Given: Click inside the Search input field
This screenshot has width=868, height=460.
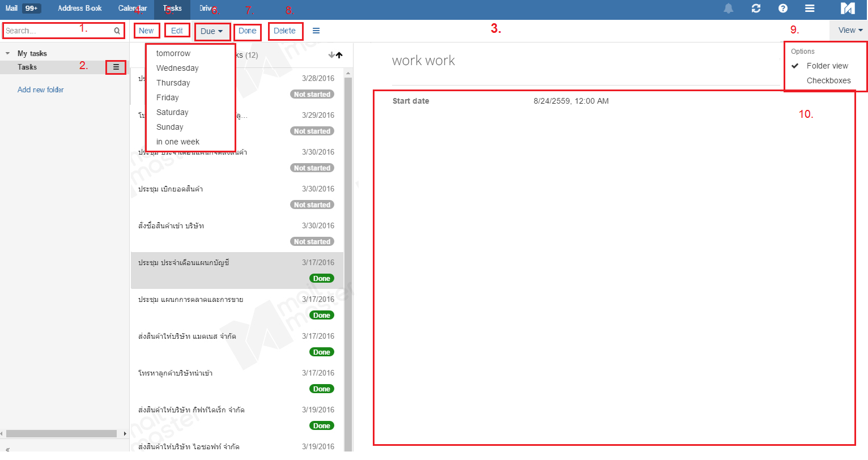Looking at the screenshot, I should (x=57, y=31).
